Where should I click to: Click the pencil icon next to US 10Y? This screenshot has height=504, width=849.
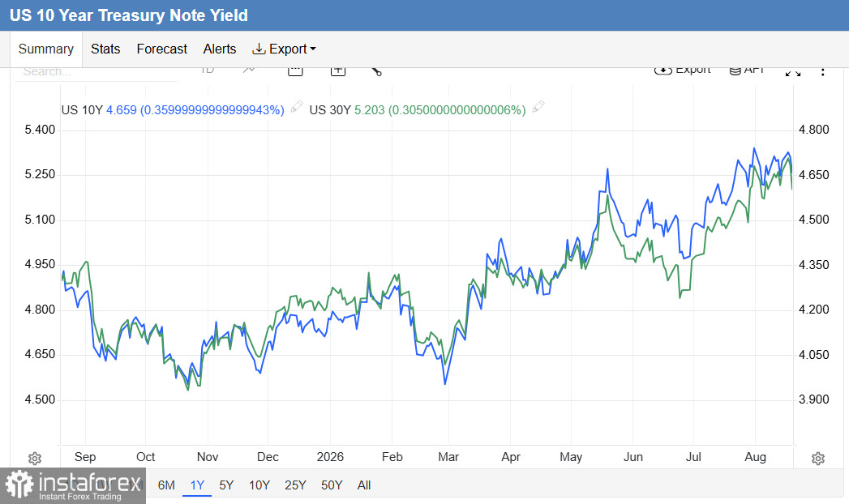pos(296,106)
